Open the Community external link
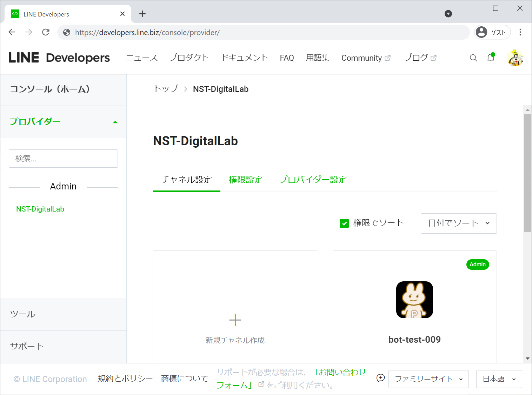This screenshot has width=532, height=395. pos(366,58)
